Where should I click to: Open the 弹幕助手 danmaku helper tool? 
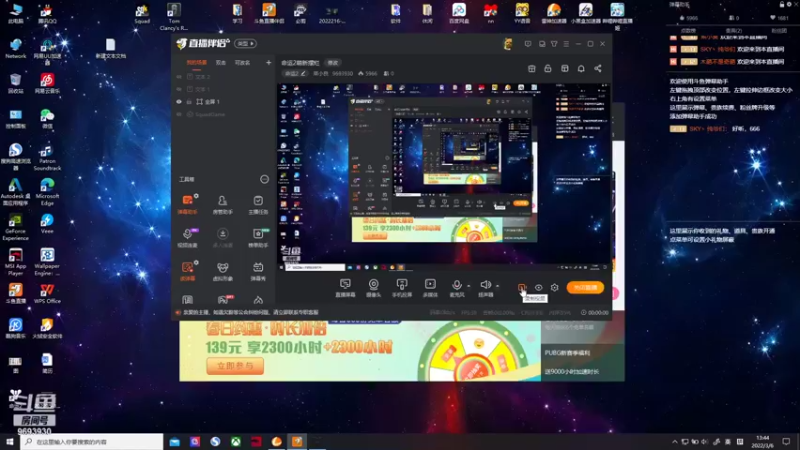click(188, 204)
